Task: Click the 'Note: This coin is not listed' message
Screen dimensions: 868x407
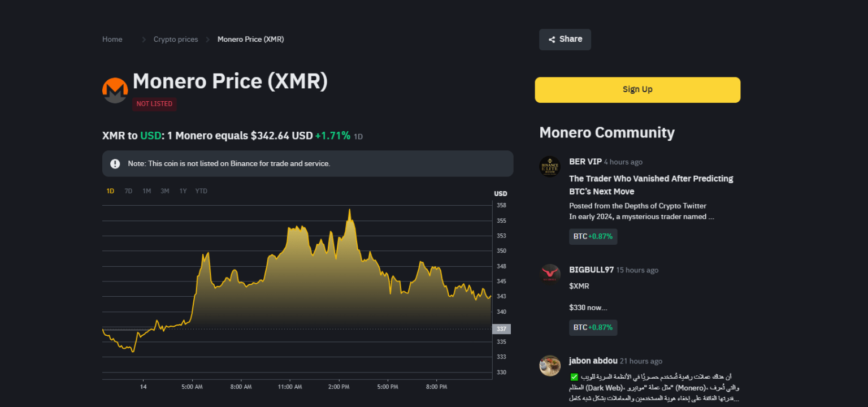Action: pos(229,163)
